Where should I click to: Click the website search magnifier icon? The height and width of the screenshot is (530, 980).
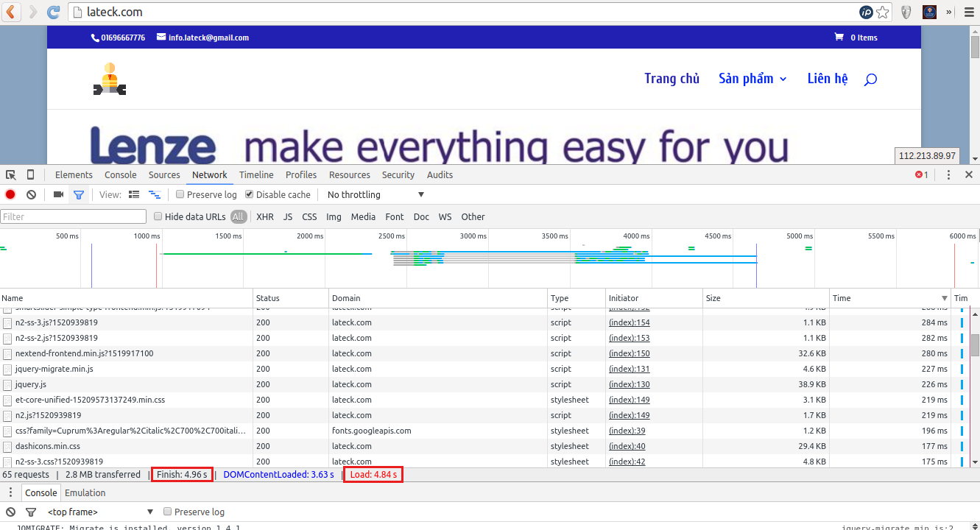pos(870,79)
